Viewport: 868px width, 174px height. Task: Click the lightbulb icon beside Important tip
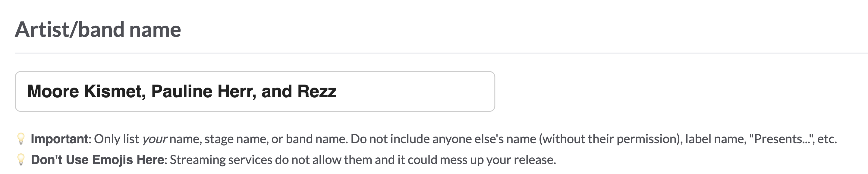pyautogui.click(x=21, y=139)
